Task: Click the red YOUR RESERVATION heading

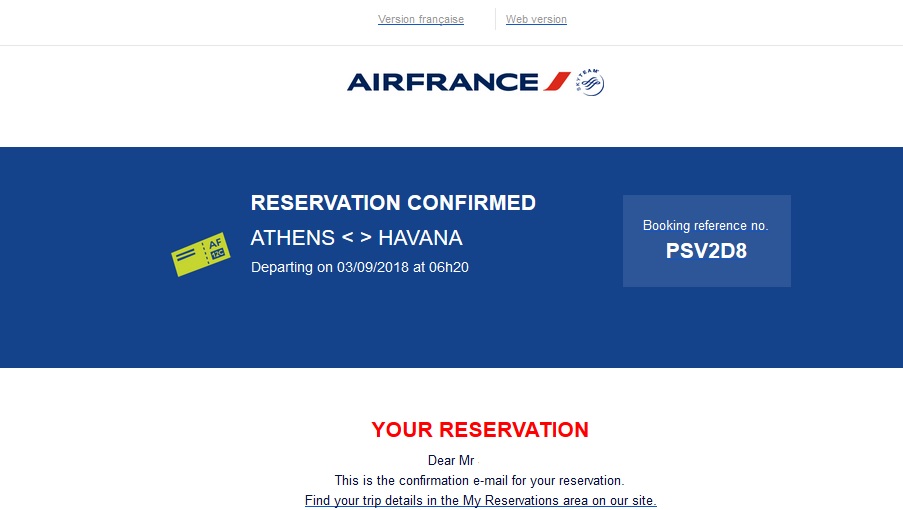Action: coord(480,430)
